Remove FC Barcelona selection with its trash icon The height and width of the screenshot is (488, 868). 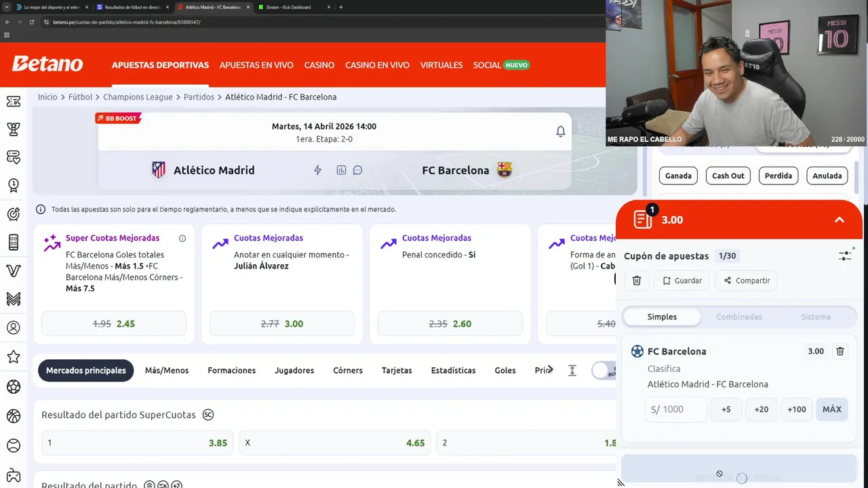tap(840, 351)
